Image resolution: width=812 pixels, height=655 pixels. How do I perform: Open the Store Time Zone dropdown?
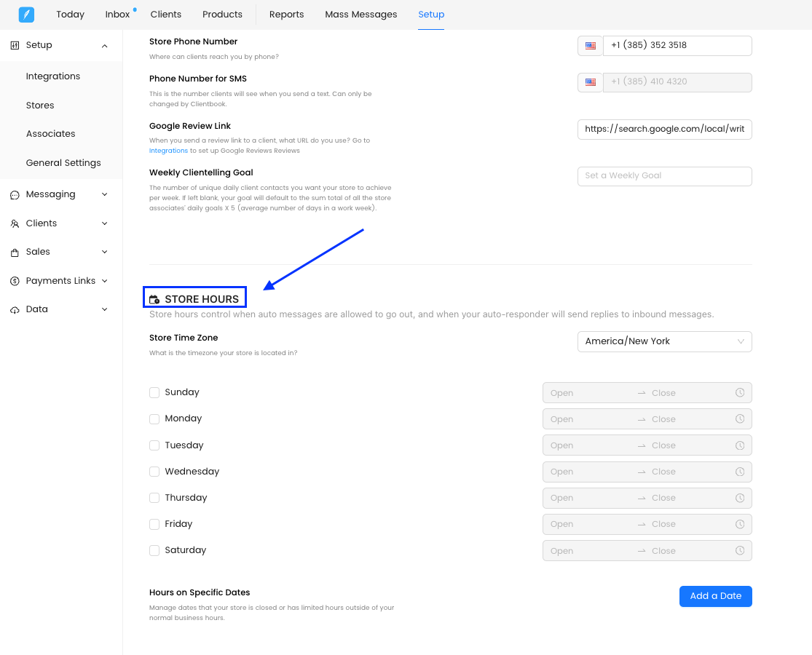664,341
